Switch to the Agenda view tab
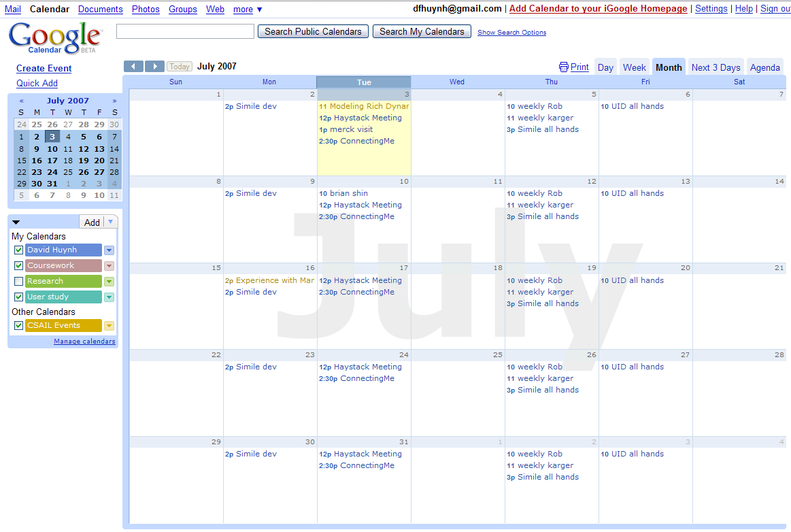 (764, 67)
